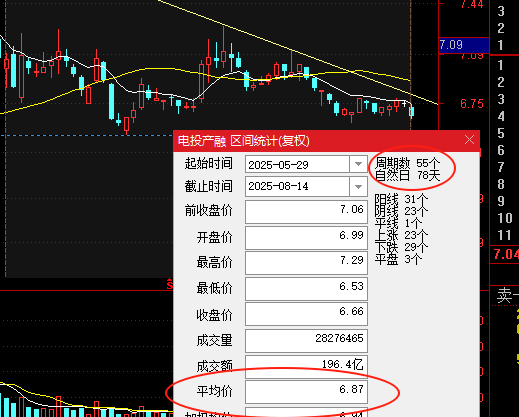Click the 成交量 field showing 28276465
Screen dimensions: 519x417
(306, 341)
